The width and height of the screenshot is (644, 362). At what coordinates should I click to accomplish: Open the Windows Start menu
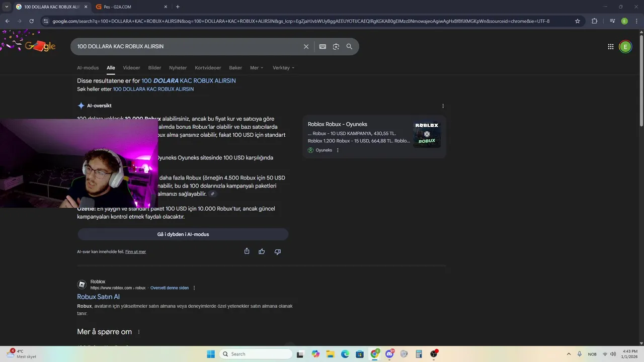point(210,354)
